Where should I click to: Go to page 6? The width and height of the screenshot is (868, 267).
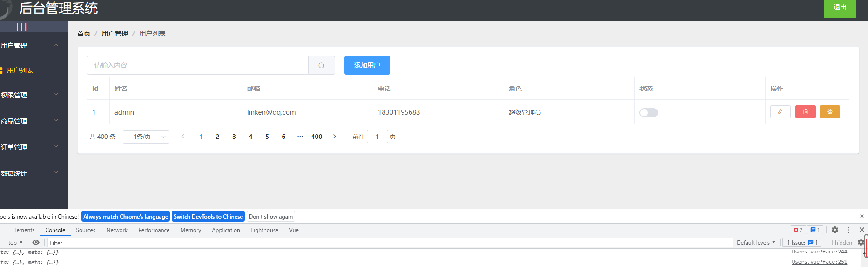pos(283,137)
